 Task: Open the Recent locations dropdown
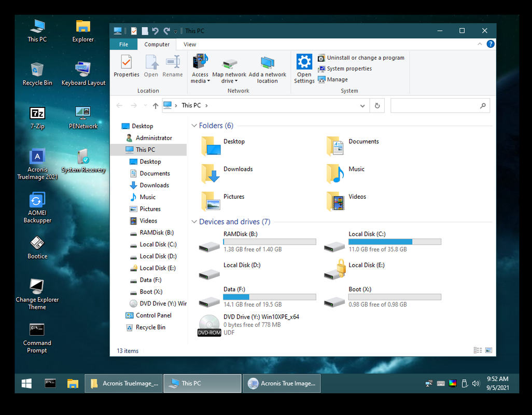point(146,105)
